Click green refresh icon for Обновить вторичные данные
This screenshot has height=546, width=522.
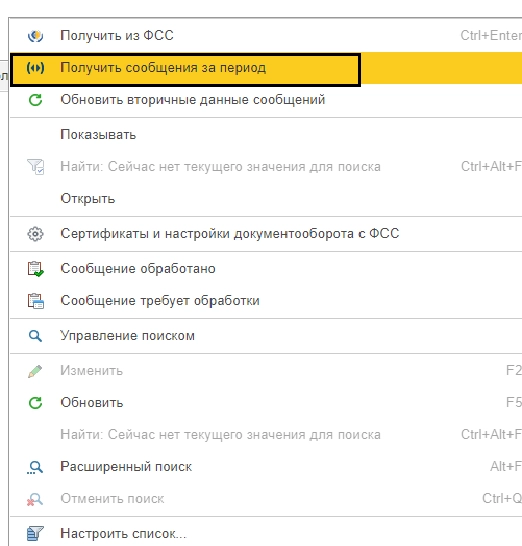click(35, 100)
